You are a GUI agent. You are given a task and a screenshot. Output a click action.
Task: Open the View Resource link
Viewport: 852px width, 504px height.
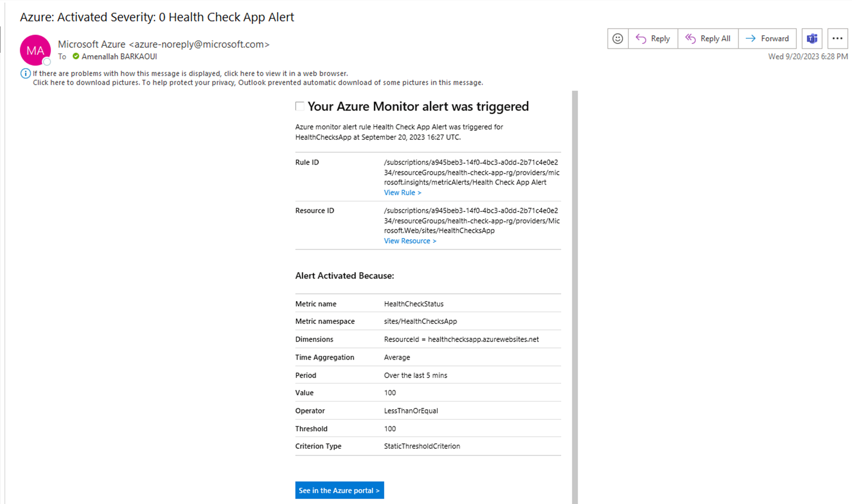point(410,241)
